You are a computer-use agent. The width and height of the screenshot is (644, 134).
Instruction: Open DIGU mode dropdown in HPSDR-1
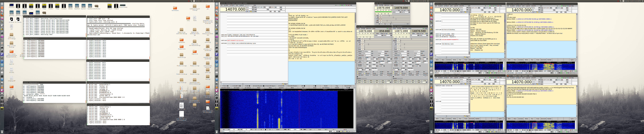(391, 35)
